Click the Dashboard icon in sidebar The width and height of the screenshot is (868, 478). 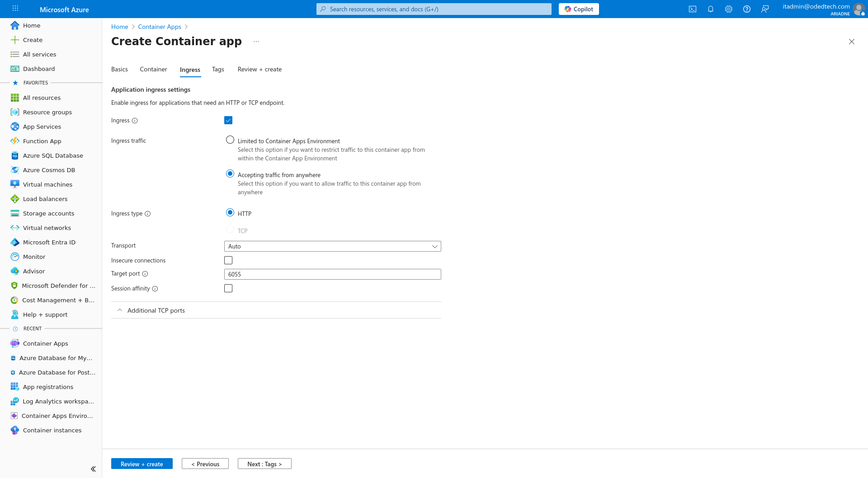click(x=15, y=69)
